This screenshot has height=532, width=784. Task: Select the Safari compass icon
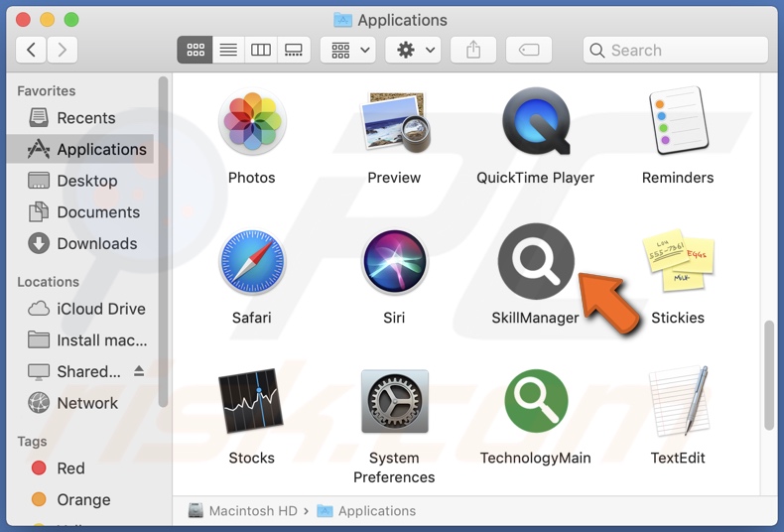coord(252,261)
